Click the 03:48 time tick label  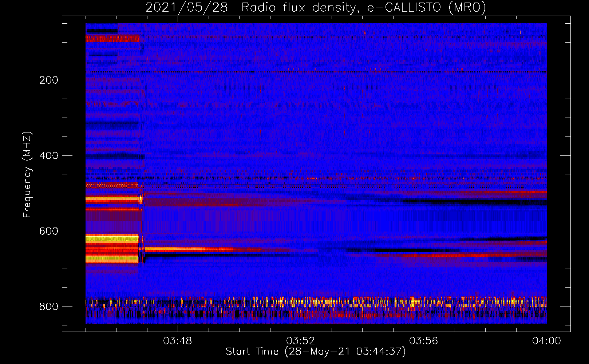tap(178, 341)
